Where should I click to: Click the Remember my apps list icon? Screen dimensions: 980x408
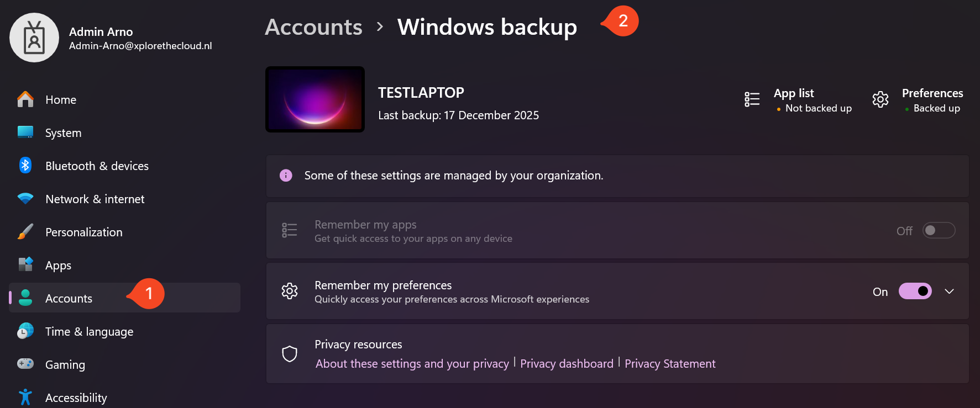(x=290, y=230)
